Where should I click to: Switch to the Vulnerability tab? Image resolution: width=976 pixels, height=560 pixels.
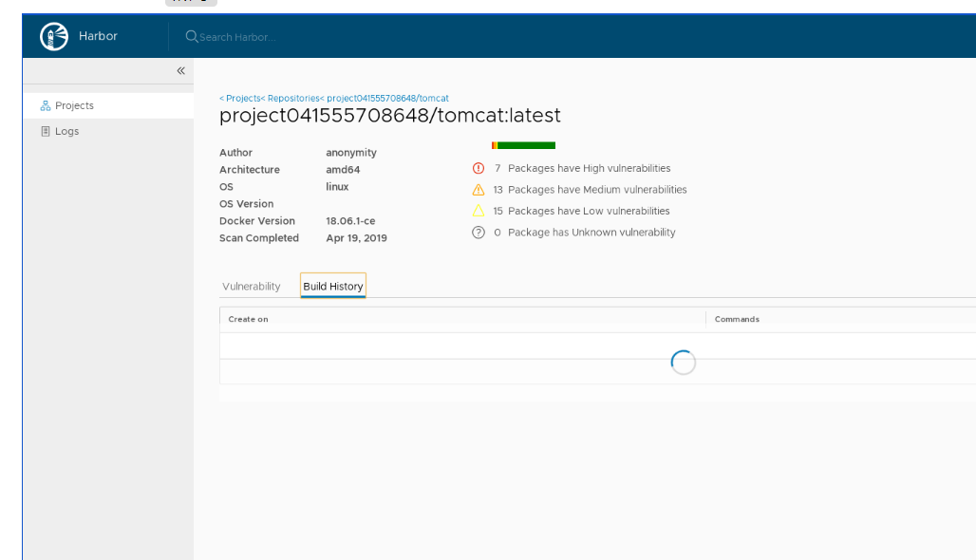tap(251, 286)
